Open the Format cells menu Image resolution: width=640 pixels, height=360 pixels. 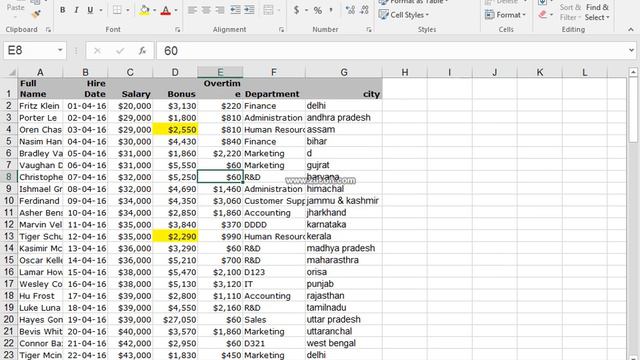(505, 15)
